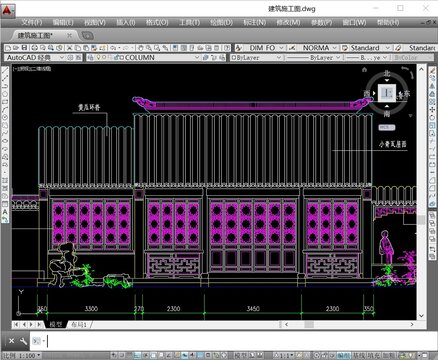Select the Pan hand tool
Viewport: 438px width, 360px height.
[x=141, y=48]
